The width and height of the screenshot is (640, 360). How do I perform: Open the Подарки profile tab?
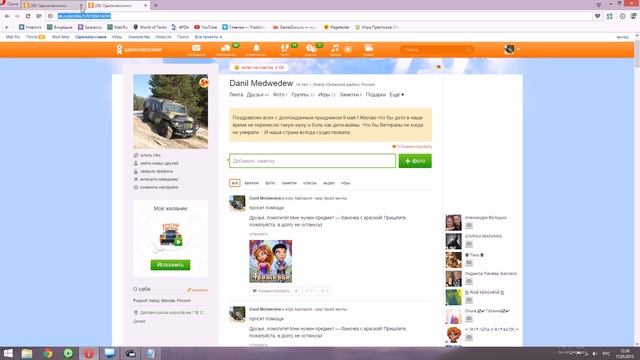click(376, 95)
